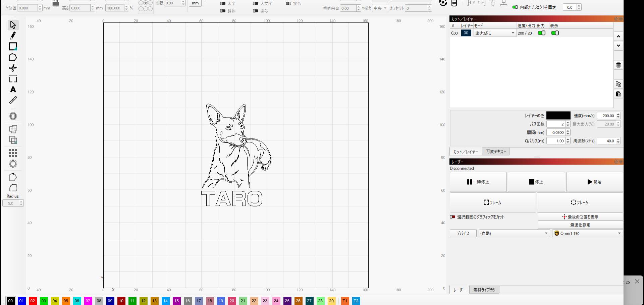Click the 速度(mm/s) input field
The height and width of the screenshot is (305, 644).
(606, 116)
